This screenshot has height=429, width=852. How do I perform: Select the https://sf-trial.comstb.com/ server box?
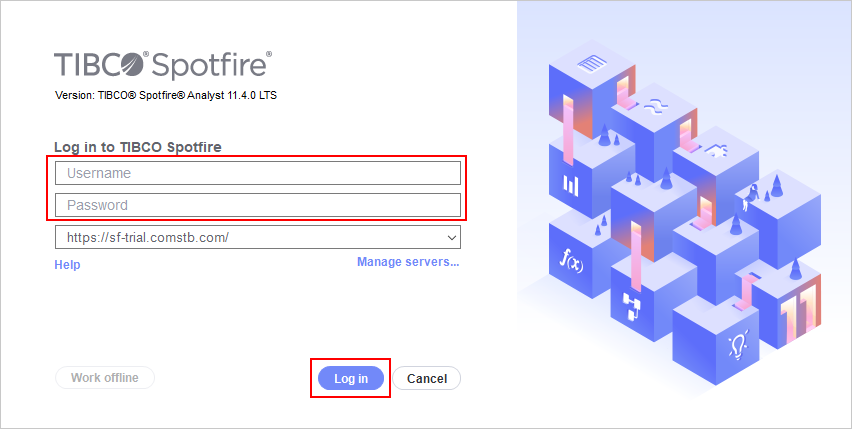[x=258, y=237]
